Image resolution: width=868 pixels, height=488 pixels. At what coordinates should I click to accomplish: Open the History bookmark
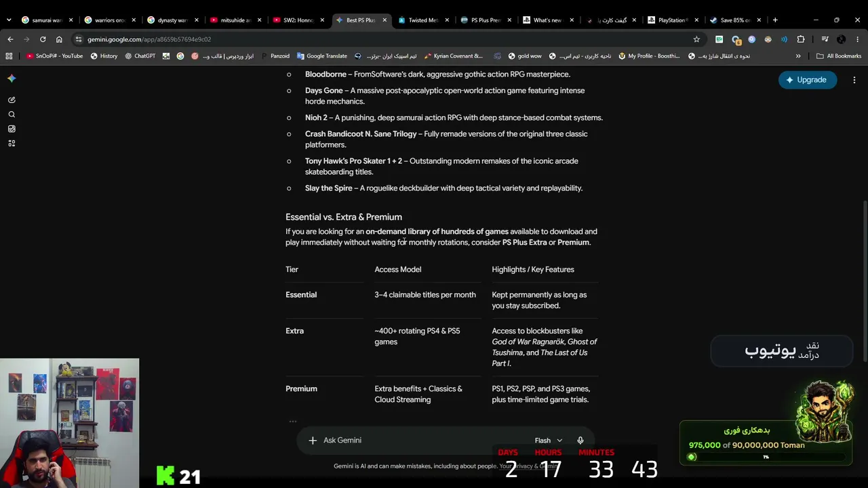(x=104, y=56)
